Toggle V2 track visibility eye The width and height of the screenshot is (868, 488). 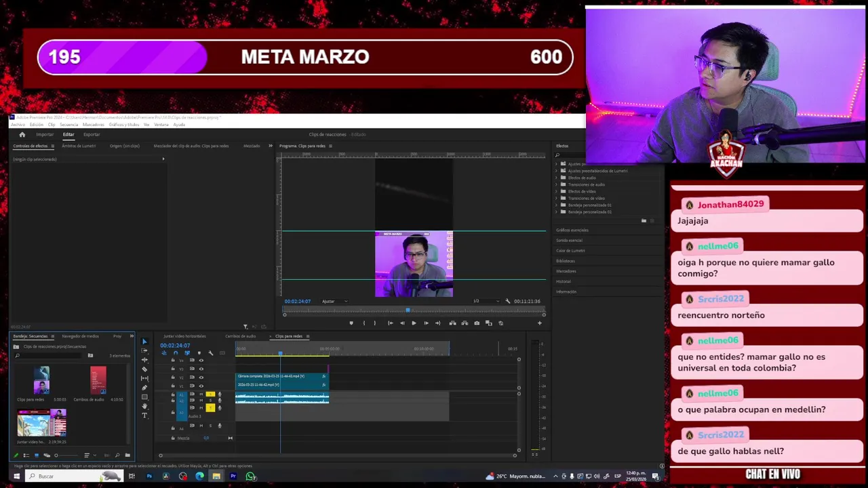click(201, 378)
